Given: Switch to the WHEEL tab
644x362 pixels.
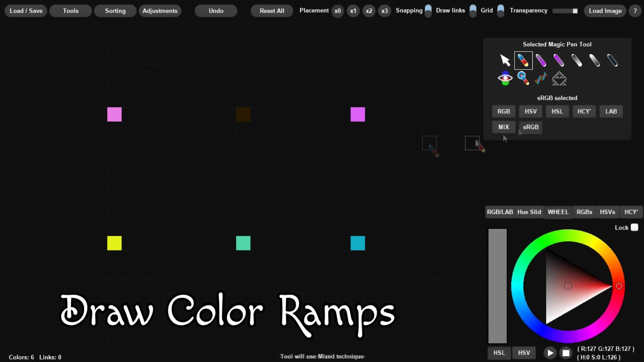Looking at the screenshot, I should (x=558, y=212).
